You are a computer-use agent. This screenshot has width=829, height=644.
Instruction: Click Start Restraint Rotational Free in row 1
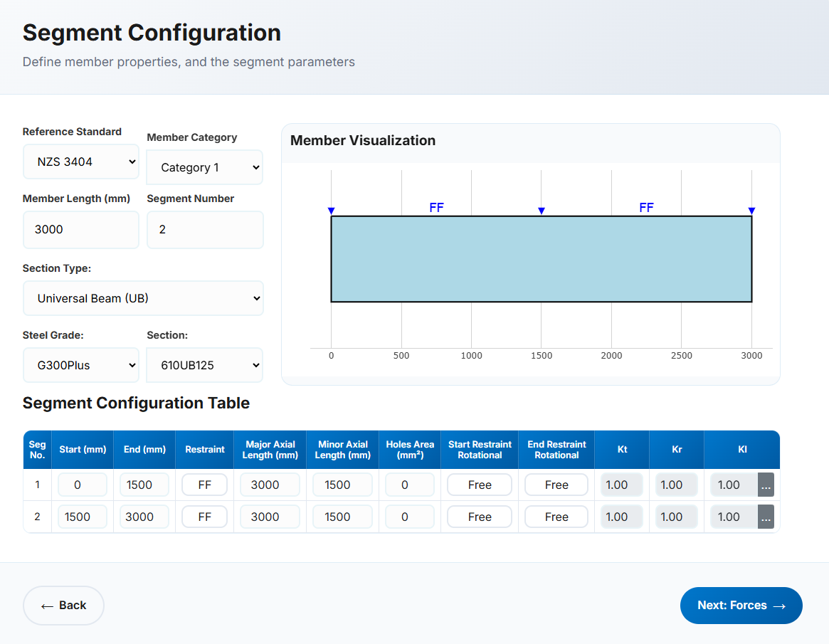(x=480, y=485)
